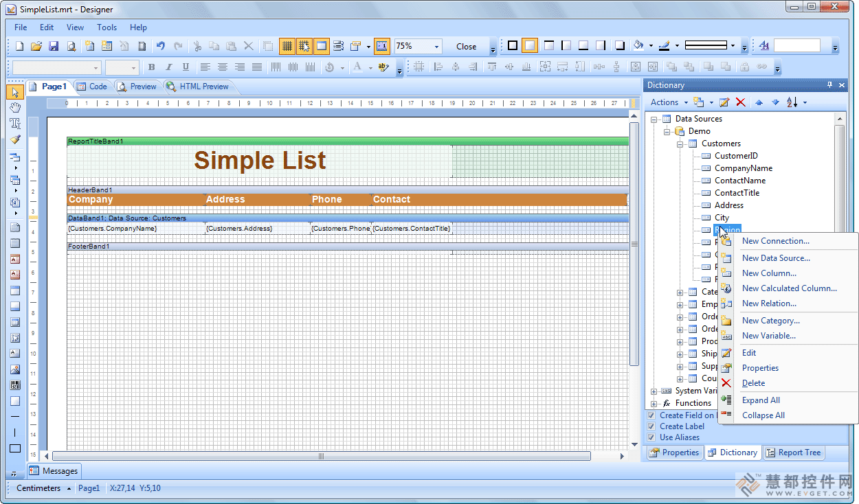This screenshot has width=859, height=504.
Task: Switch to the Code tab
Action: click(92, 87)
